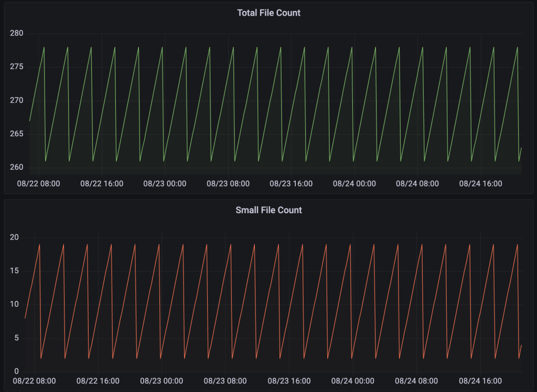Click 08/22 08:00 label in Total File Count chart

click(x=38, y=183)
